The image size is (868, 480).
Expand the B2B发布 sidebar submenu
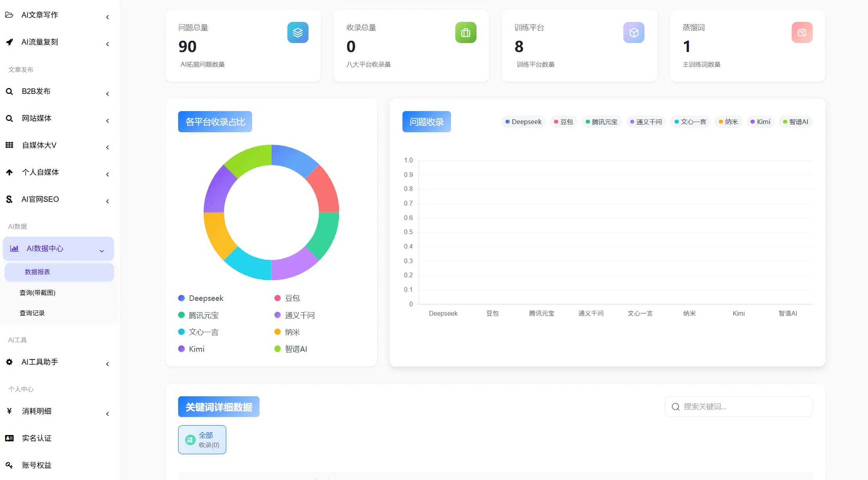[108, 93]
